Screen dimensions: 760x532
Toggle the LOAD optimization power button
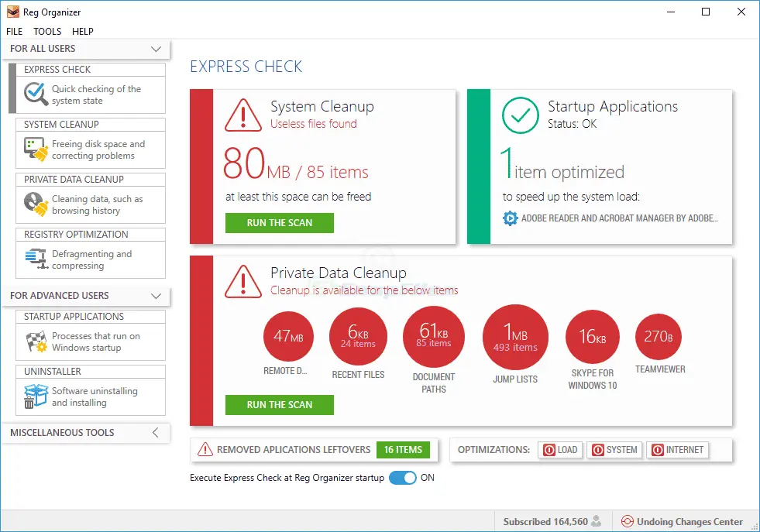point(560,450)
